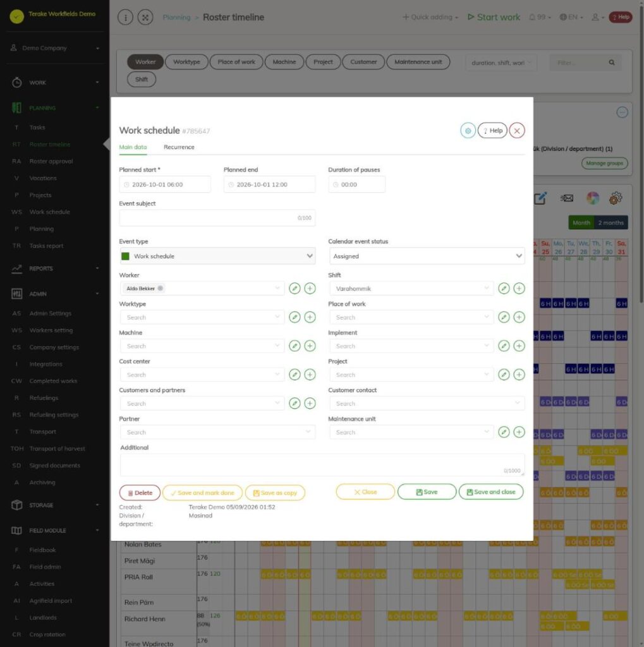This screenshot has height=647, width=644.
Task: Edit Place of work with pencil icon
Action: click(504, 317)
